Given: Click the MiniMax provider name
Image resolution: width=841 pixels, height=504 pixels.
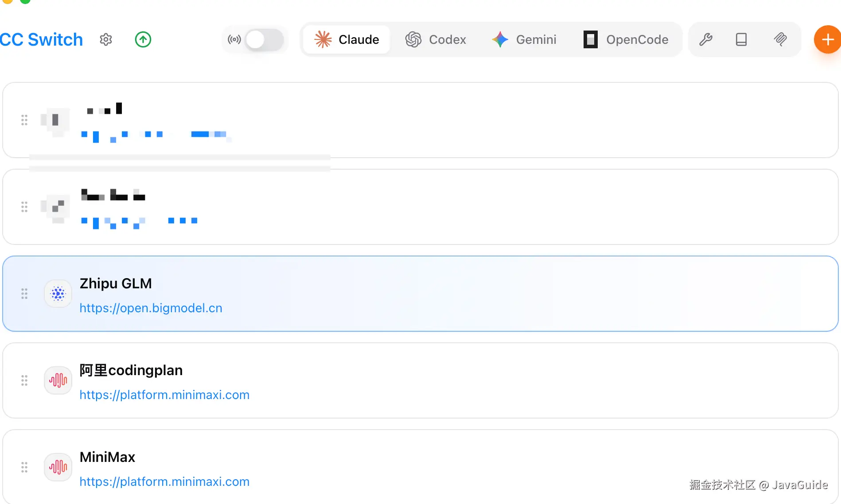Looking at the screenshot, I should (x=107, y=457).
